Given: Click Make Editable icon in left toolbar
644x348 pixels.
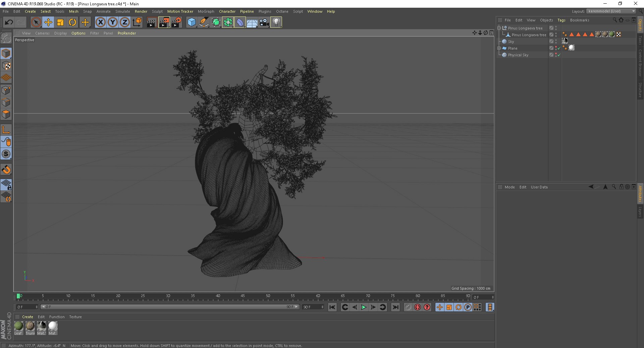Looking at the screenshot, I should point(6,38).
